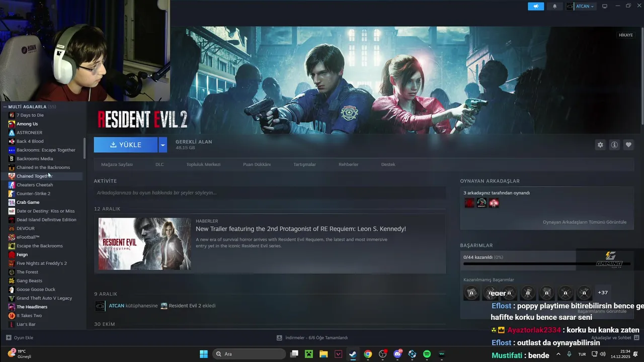Open game settings gear icon

600,145
